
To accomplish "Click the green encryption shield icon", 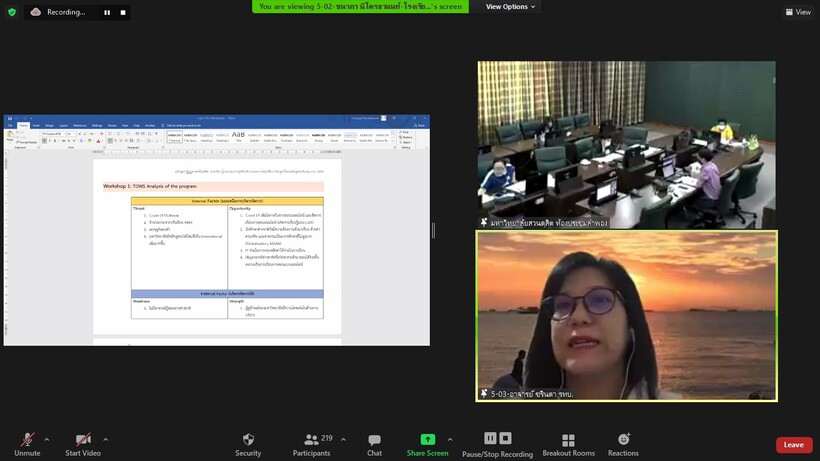I will (12, 11).
